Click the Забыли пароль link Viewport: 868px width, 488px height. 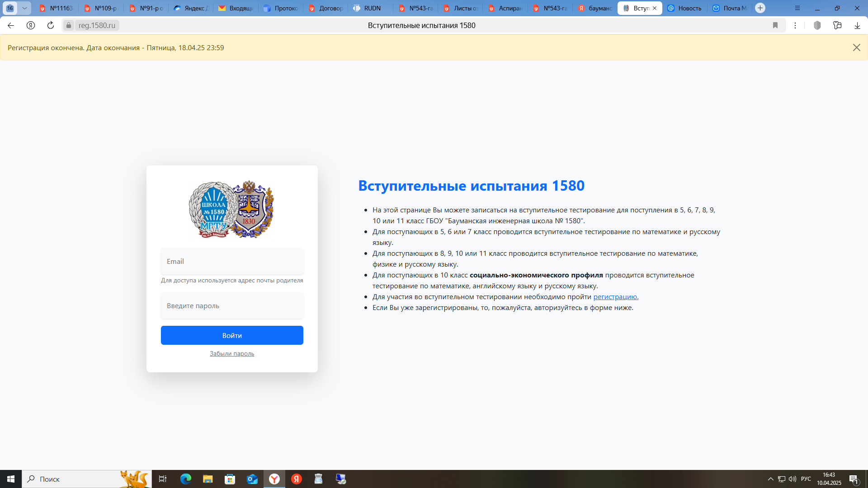pos(232,354)
